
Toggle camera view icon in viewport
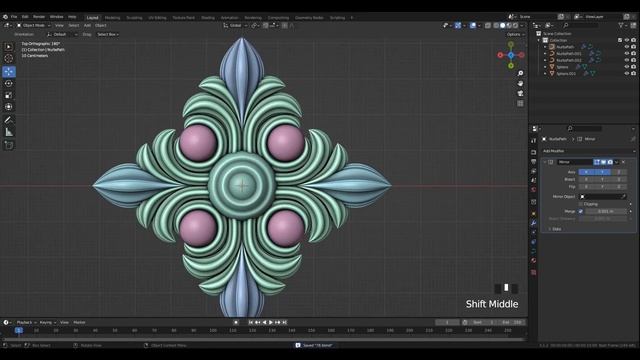click(520, 93)
